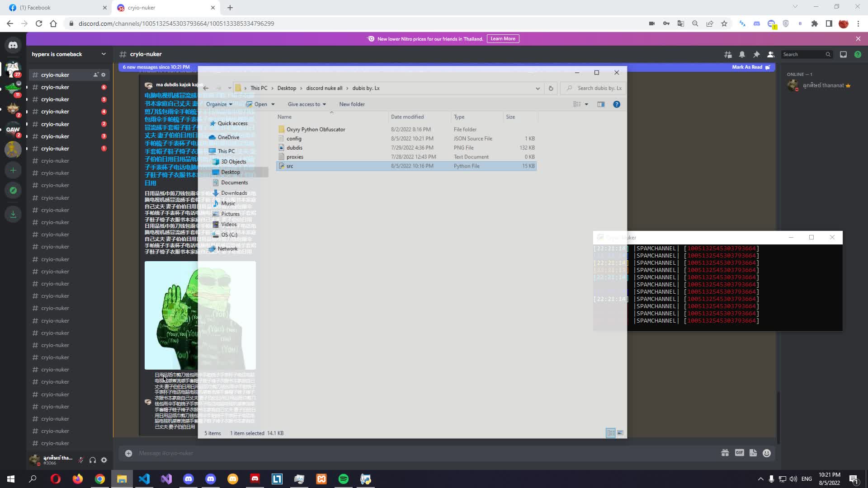Click New folder in Explorer toolbar
The height and width of the screenshot is (488, 868).
point(352,104)
